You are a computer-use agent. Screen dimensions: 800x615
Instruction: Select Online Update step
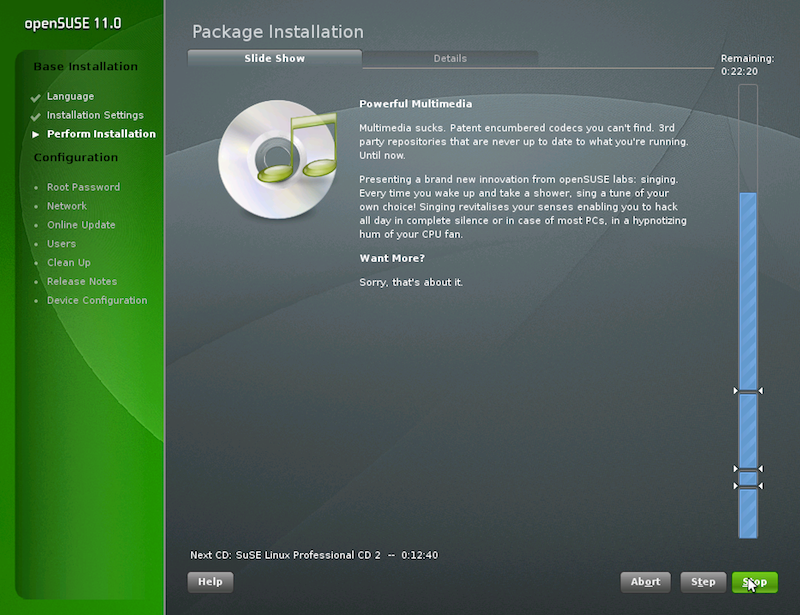point(81,225)
